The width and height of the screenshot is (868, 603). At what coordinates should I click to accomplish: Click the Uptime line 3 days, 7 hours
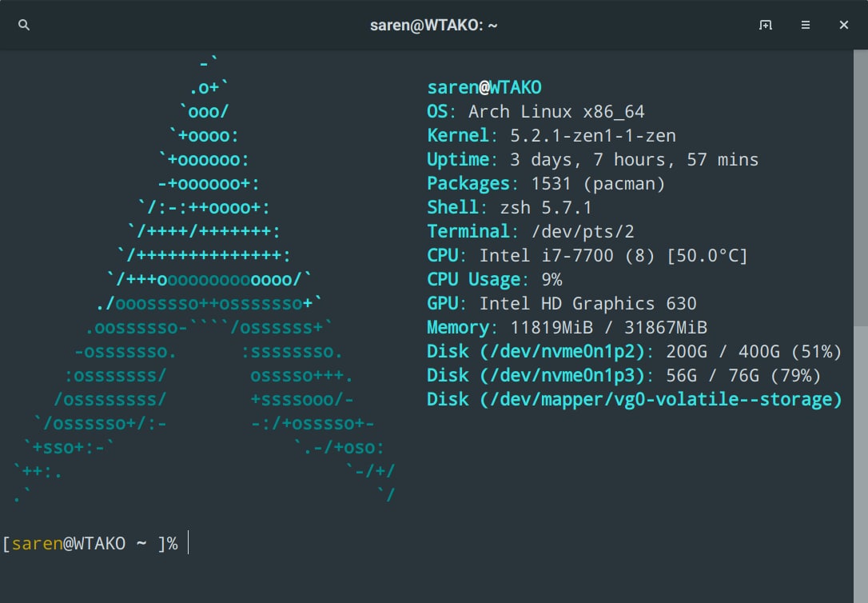(593, 159)
